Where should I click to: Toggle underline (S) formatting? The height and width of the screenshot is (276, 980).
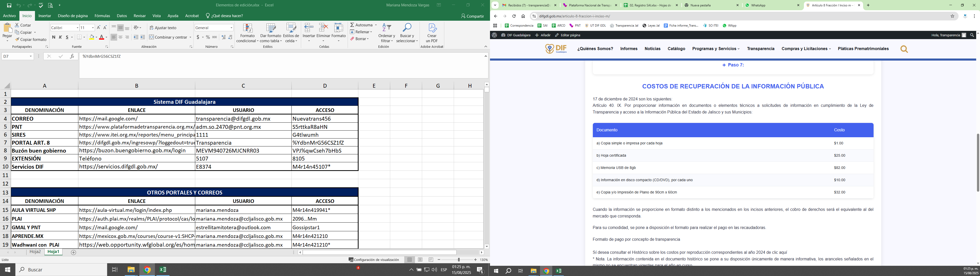(x=67, y=37)
